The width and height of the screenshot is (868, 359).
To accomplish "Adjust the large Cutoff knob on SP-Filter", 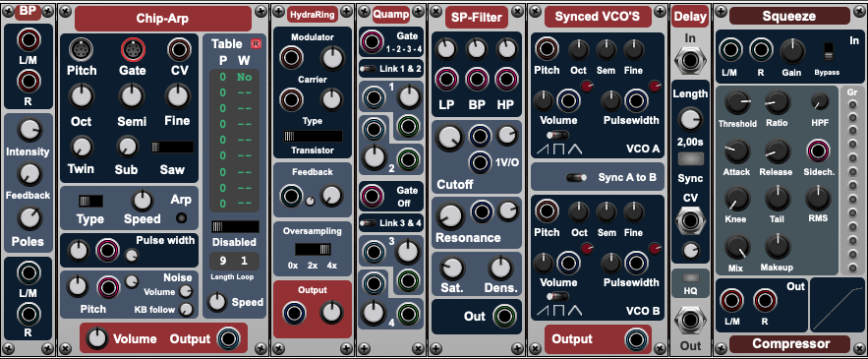I will coord(449,138).
